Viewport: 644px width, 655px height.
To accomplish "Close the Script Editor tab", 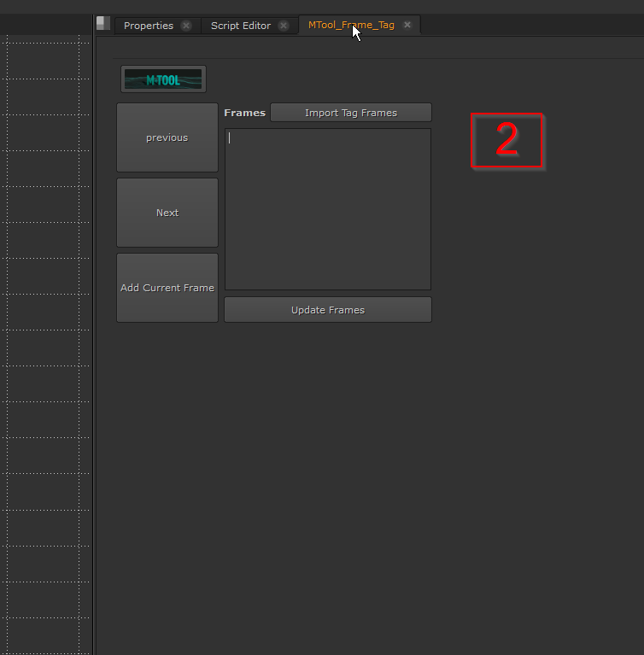I will pyautogui.click(x=284, y=26).
